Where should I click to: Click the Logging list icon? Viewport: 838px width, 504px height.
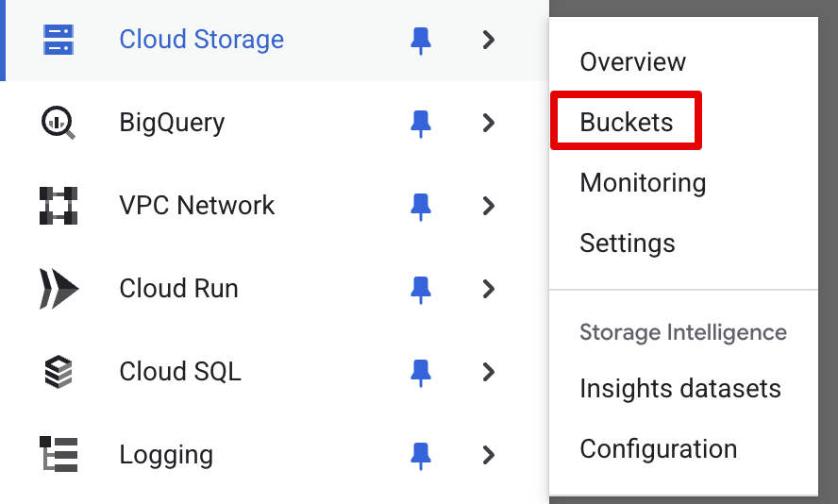coord(59,454)
